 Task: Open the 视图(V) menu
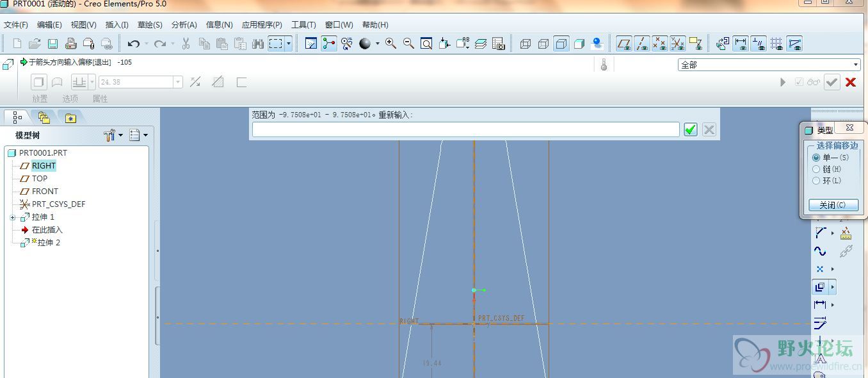pos(83,25)
